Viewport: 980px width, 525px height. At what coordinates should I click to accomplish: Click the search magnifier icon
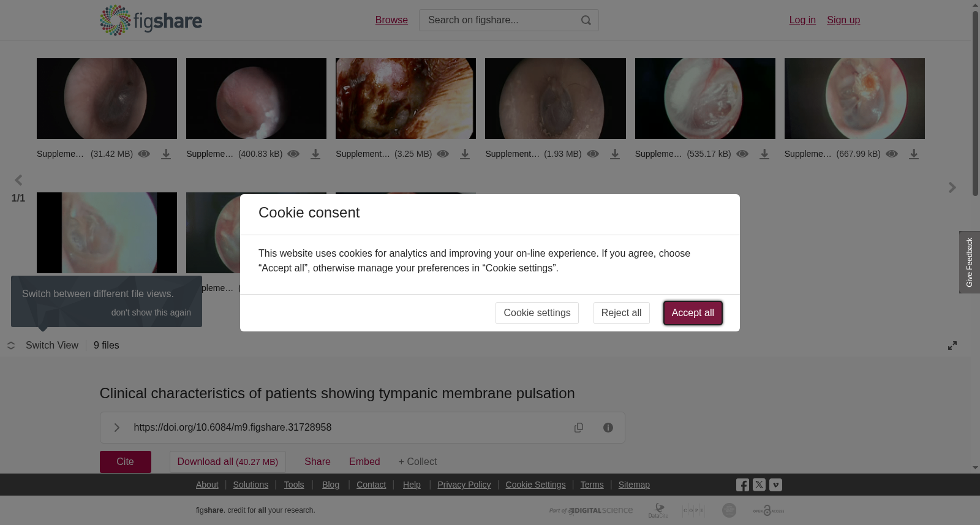point(586,20)
